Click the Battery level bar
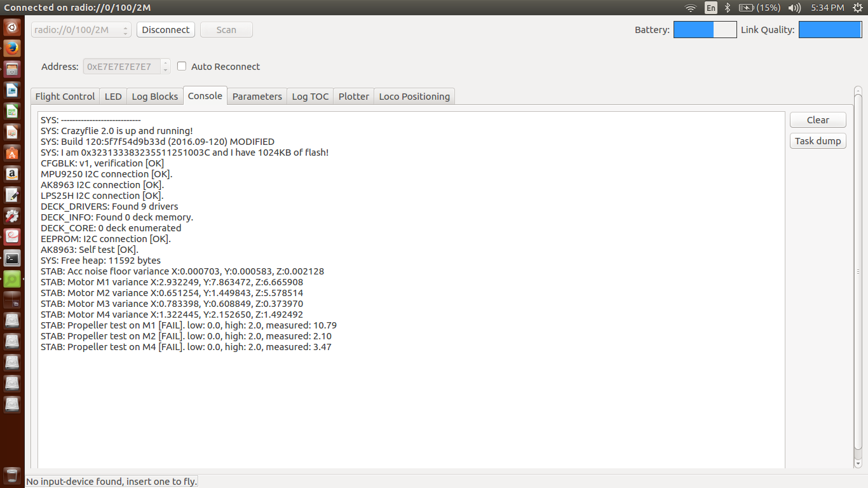868x488 pixels. tap(705, 30)
